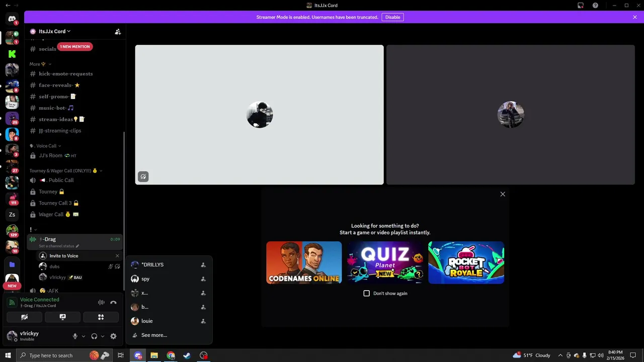644x362 pixels.
Task: Check the Don't show again box
Action: [x=366, y=293]
